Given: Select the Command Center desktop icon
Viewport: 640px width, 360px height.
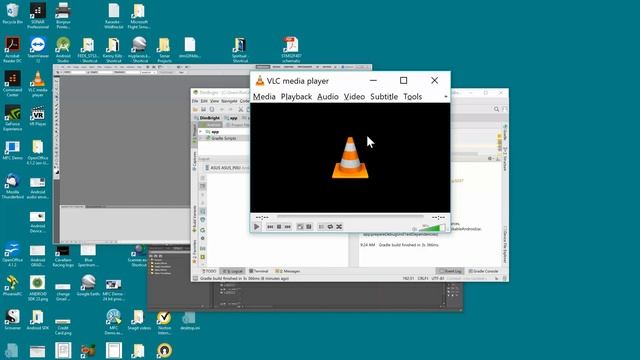Looking at the screenshot, I should coord(12,84).
